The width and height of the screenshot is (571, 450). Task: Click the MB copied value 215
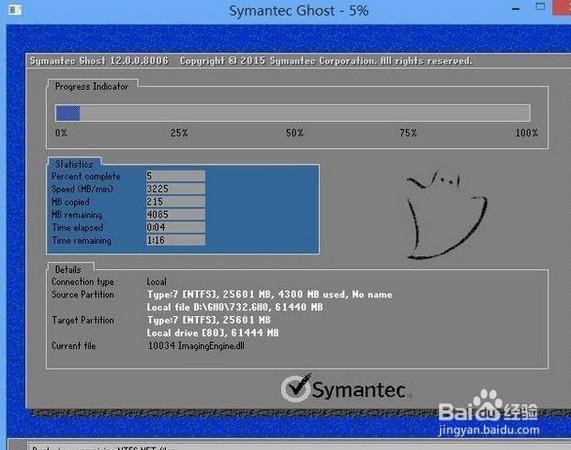(176, 202)
